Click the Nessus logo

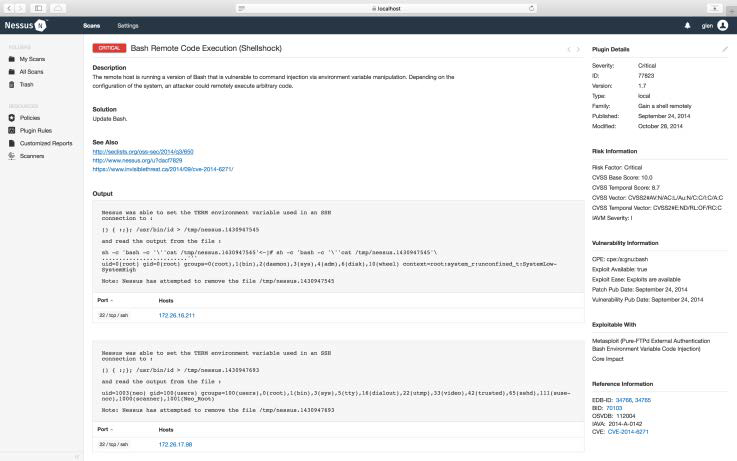pos(25,25)
